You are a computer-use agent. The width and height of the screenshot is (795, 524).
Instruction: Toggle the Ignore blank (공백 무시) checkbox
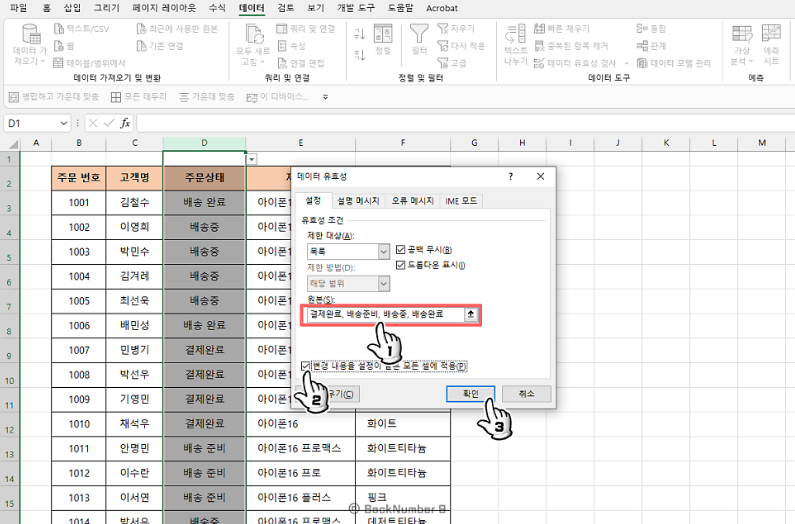(x=402, y=249)
